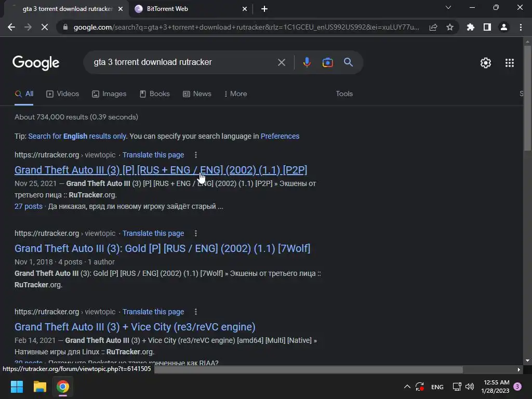Click Chrome icon in taskbar

click(x=63, y=387)
